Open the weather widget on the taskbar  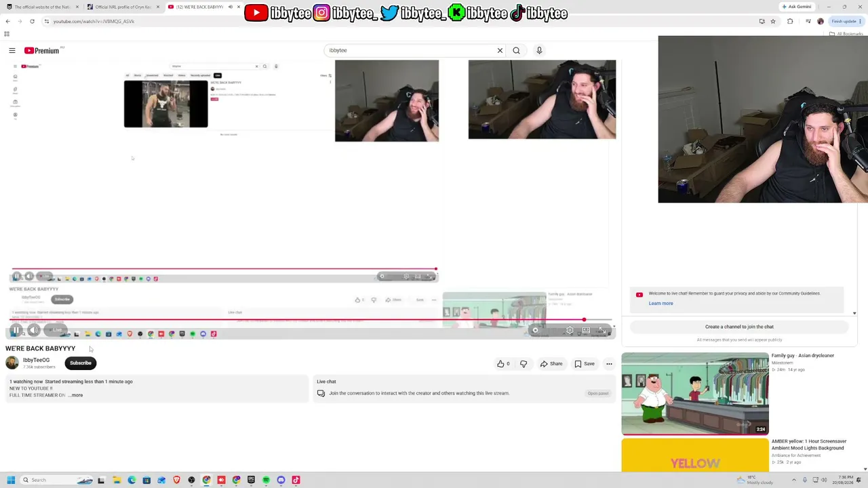[754, 480]
